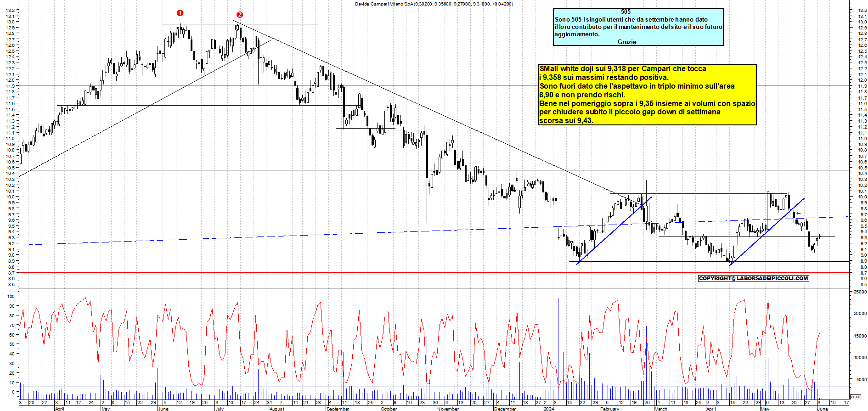Click the cyan box line starting "il loro contributo"
This screenshot has height=411, width=868.
click(638, 27)
